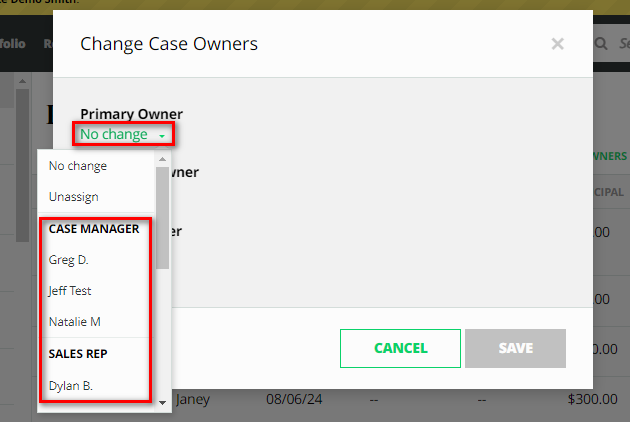The image size is (630, 422).
Task: Click the caret arrow beside No change
Action: pyautogui.click(x=160, y=135)
